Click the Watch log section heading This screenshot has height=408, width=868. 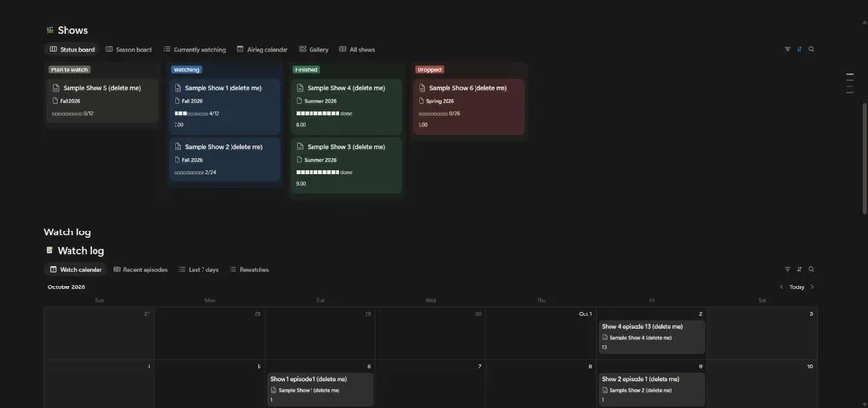67,231
